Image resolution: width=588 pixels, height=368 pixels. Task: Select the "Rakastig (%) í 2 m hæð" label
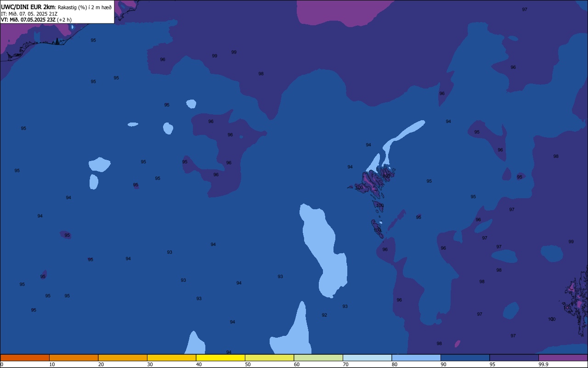[85, 7]
